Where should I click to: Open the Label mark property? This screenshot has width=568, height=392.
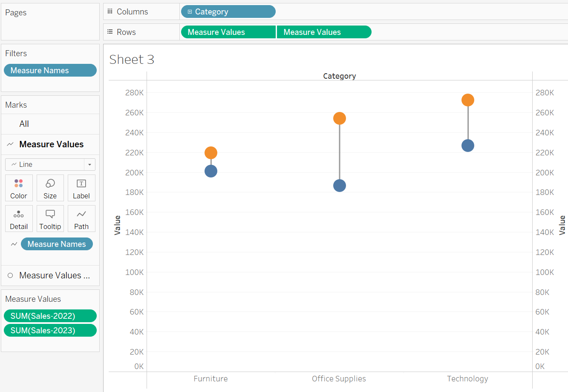click(81, 188)
